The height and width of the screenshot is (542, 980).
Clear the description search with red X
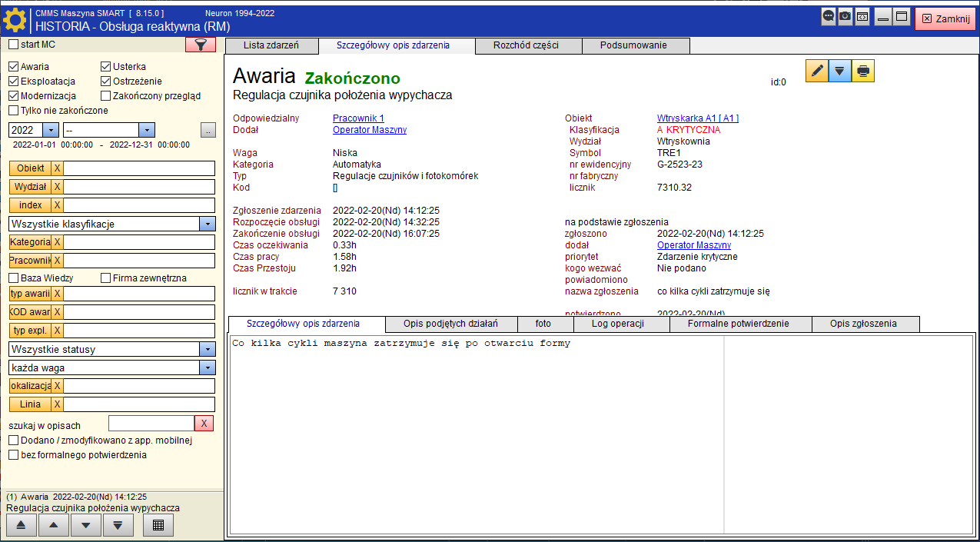click(204, 424)
